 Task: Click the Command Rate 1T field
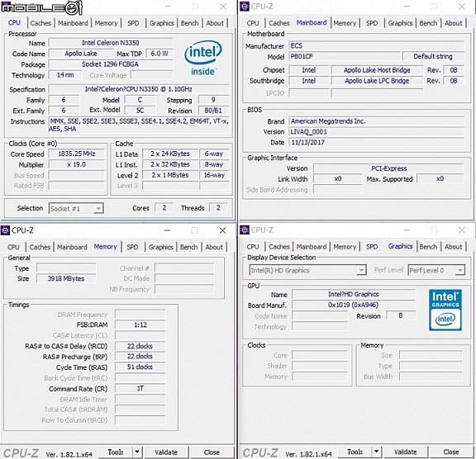140,388
